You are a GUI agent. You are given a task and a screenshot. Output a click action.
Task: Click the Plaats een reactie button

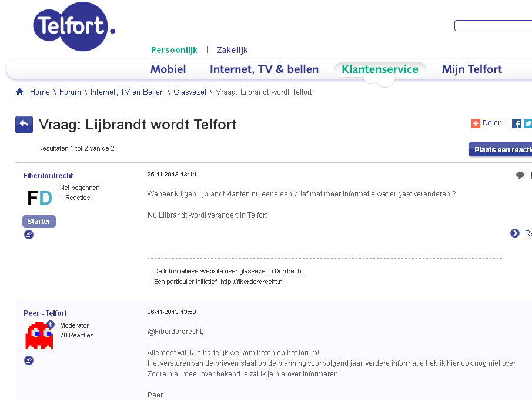click(x=500, y=149)
